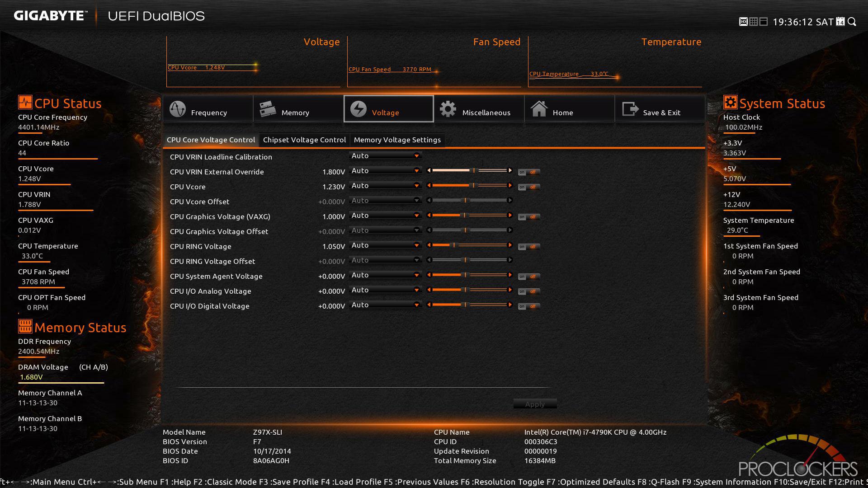Click the DRAM Voltage 1.680V reading
The width and height of the screenshot is (868, 488).
pyautogui.click(x=31, y=377)
